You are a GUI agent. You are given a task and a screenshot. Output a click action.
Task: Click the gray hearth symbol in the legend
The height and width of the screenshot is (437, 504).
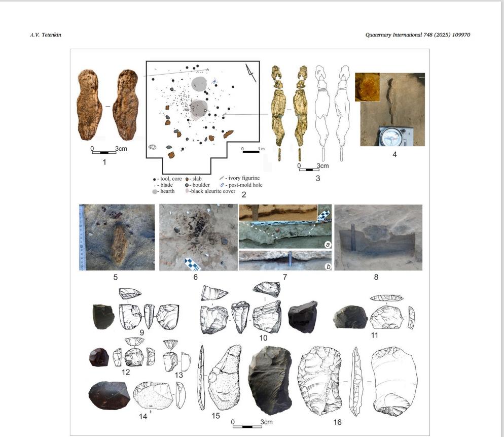pos(154,192)
